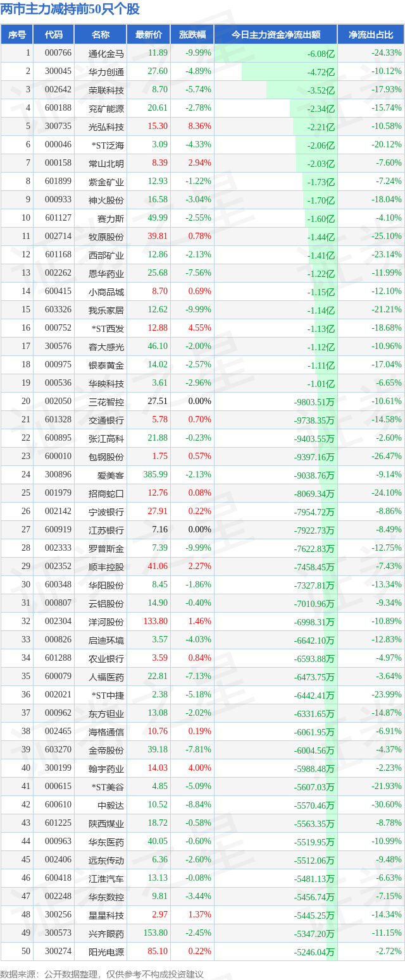This screenshot has width=405, height=980.
Task: Click stock name 罗普斯金
Action: pyautogui.click(x=106, y=549)
